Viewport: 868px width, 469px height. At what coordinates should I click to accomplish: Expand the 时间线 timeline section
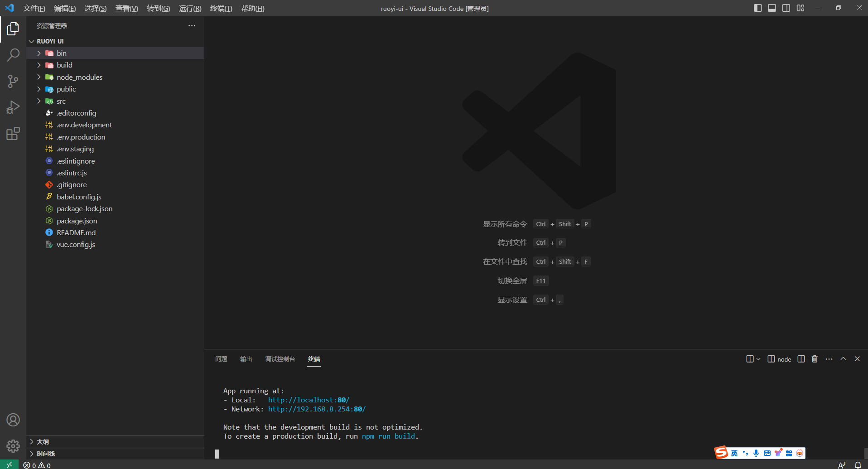tap(116, 454)
